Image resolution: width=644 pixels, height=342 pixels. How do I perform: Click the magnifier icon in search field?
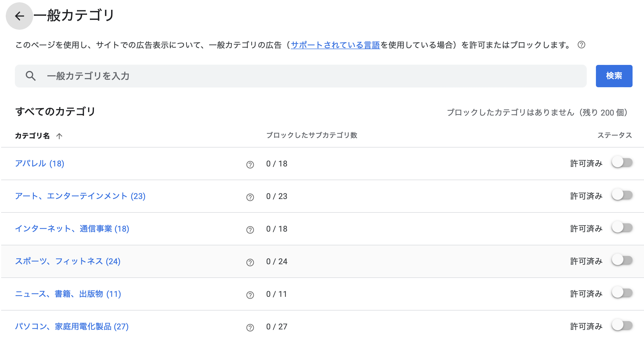coord(31,76)
